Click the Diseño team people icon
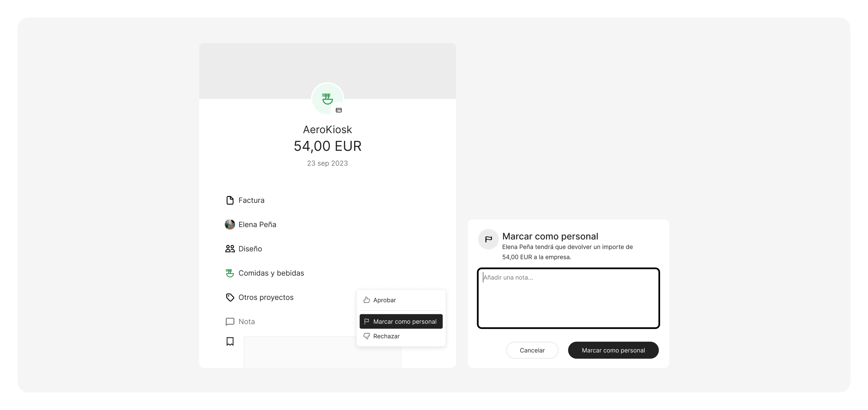The width and height of the screenshot is (868, 410). click(230, 248)
